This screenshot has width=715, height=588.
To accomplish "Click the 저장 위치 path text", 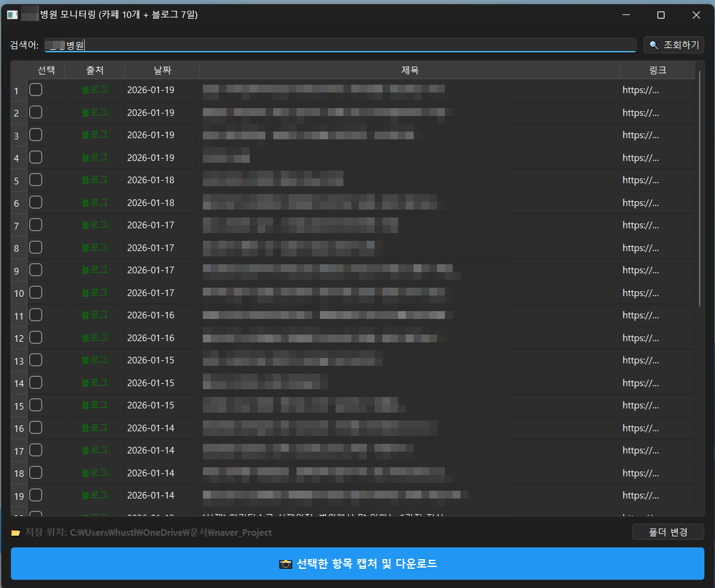I will [x=148, y=532].
